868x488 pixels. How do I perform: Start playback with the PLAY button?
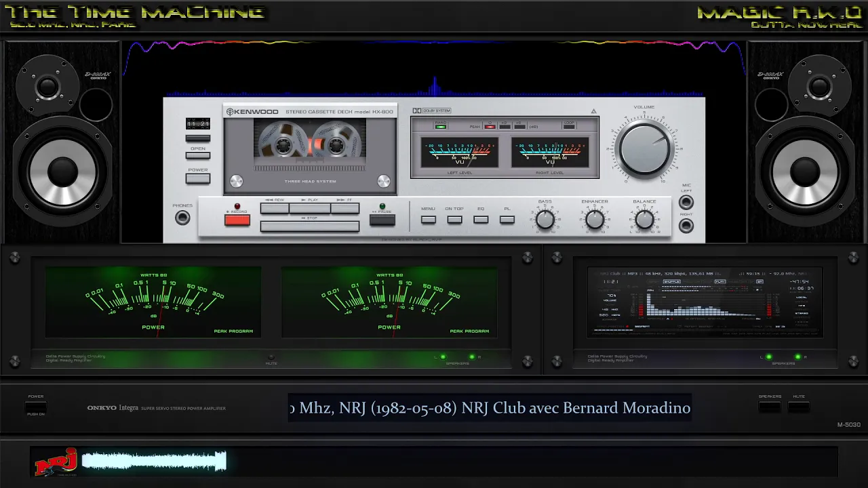pos(310,208)
